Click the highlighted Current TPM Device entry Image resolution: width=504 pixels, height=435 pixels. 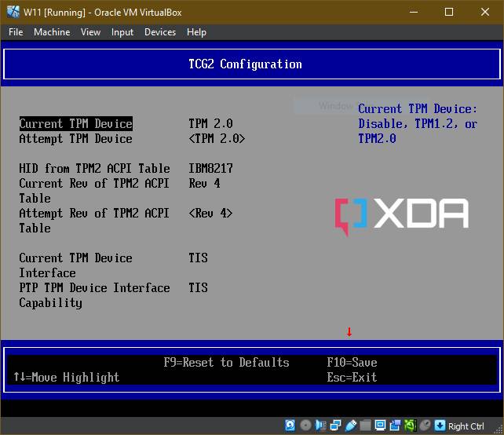pos(76,124)
